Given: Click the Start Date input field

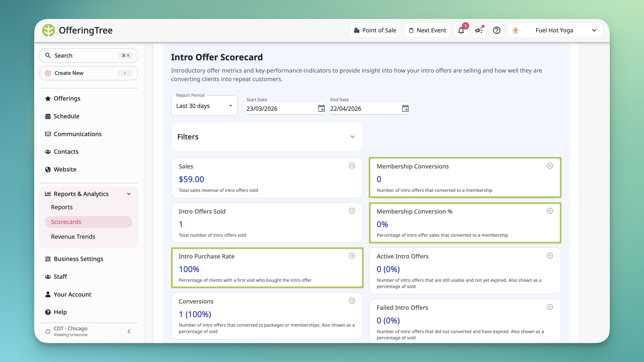Looking at the screenshot, I should pyautogui.click(x=285, y=108).
